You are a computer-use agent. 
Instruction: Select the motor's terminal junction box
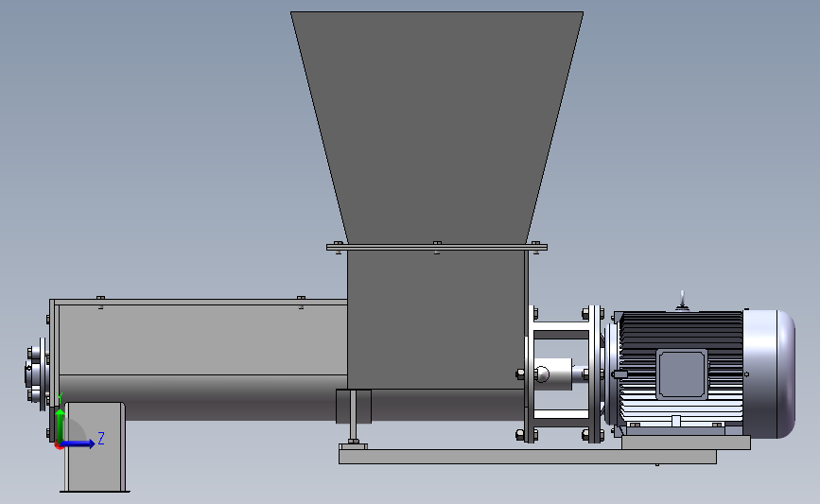682,374
